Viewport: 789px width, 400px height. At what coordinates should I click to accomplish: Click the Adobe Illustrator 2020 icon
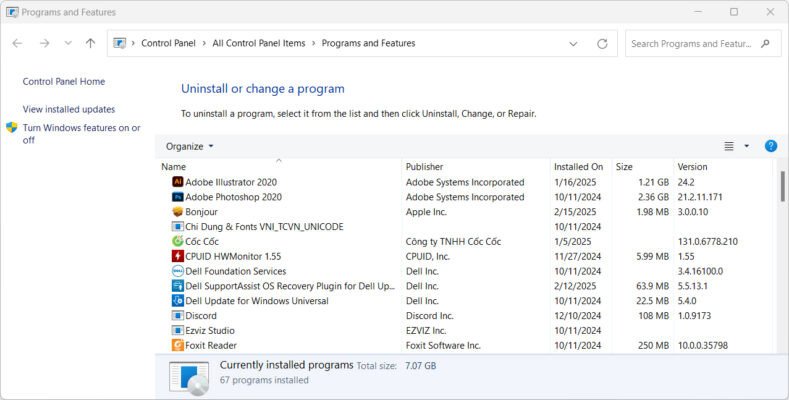[x=178, y=182]
